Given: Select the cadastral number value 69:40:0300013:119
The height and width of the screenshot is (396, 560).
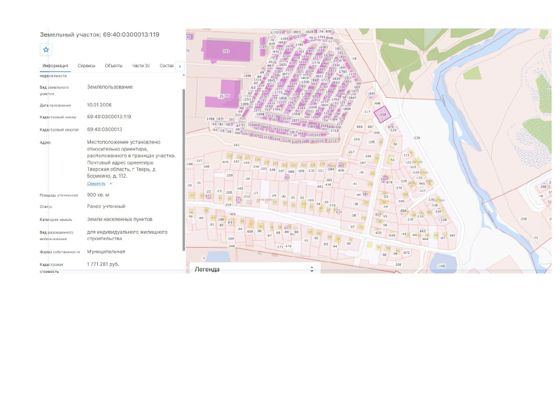Looking at the screenshot, I should click(x=109, y=117).
